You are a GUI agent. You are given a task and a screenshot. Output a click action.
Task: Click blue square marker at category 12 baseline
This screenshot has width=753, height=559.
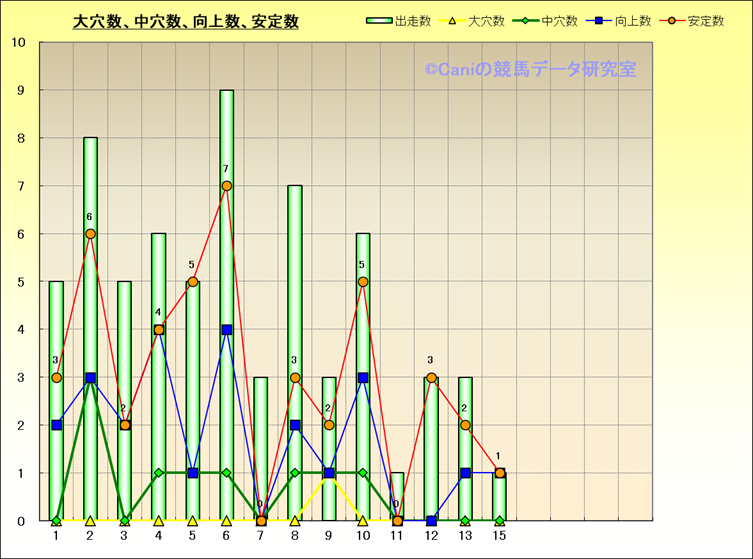click(431, 521)
